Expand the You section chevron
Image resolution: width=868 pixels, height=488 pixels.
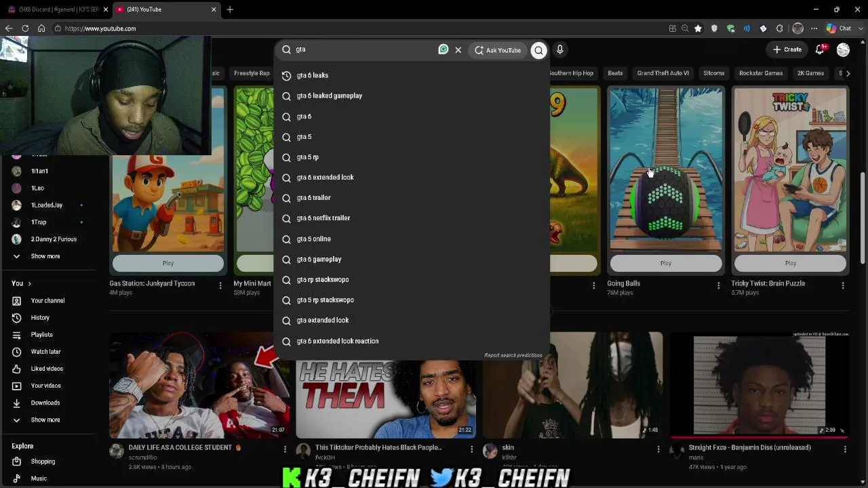29,283
